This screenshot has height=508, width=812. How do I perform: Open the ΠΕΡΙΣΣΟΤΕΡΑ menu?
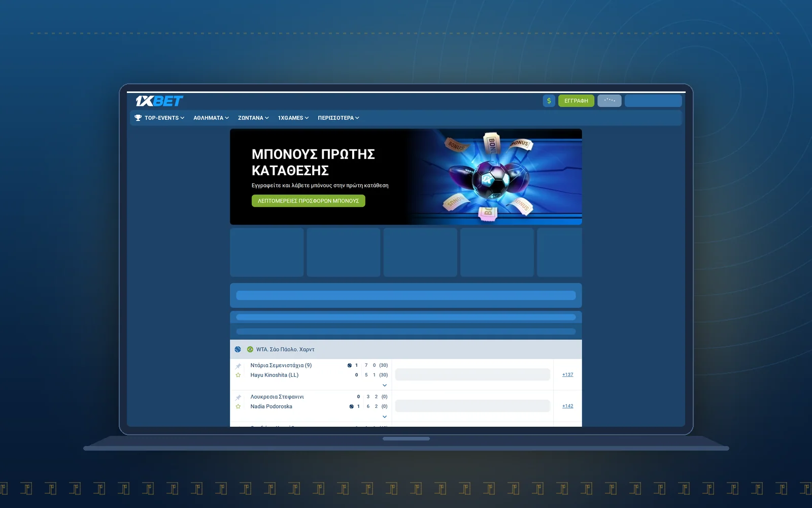coord(339,118)
